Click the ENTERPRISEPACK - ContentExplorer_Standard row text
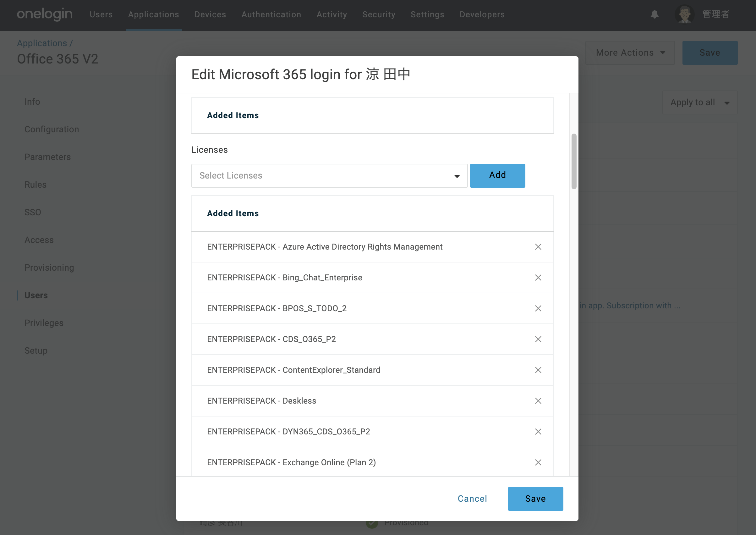756x535 pixels. pyautogui.click(x=293, y=370)
